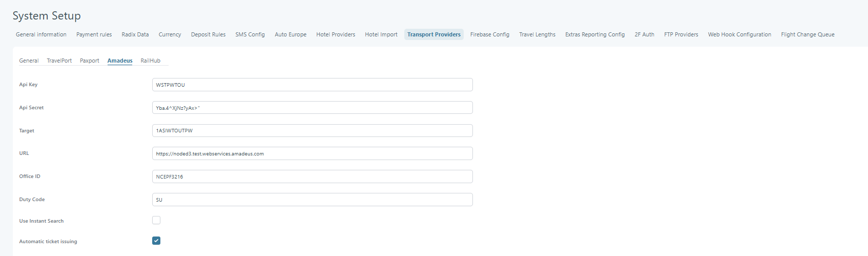Viewport: 868px width, 256px height.
Task: Open Flight Change Queue tab
Action: point(808,34)
